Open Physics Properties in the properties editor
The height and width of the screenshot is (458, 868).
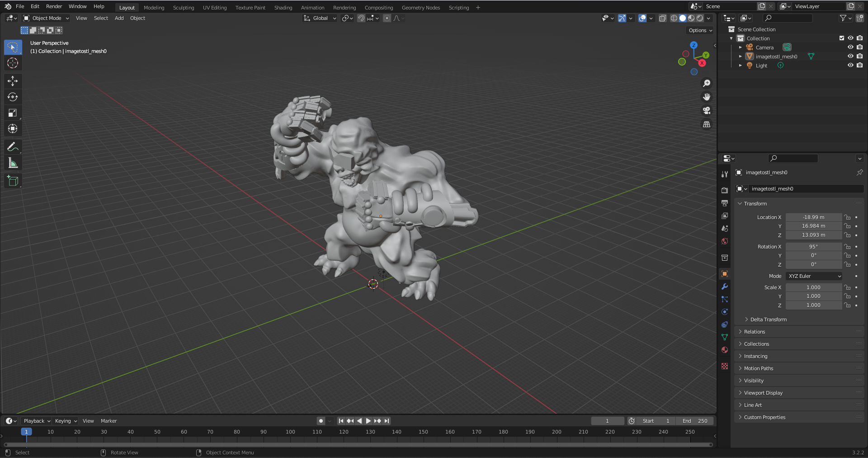[724, 312]
